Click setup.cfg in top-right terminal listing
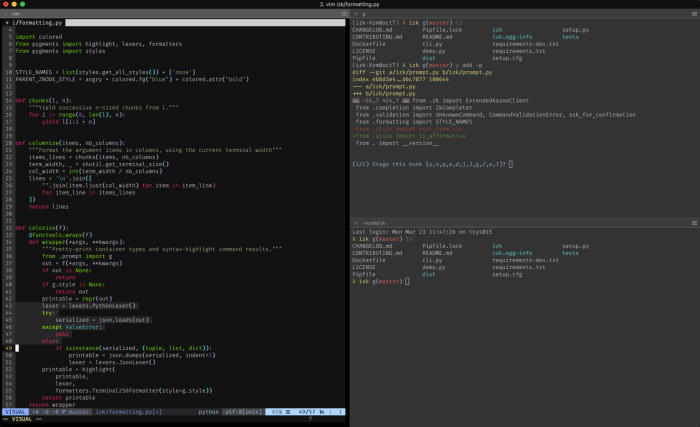 (x=507, y=58)
